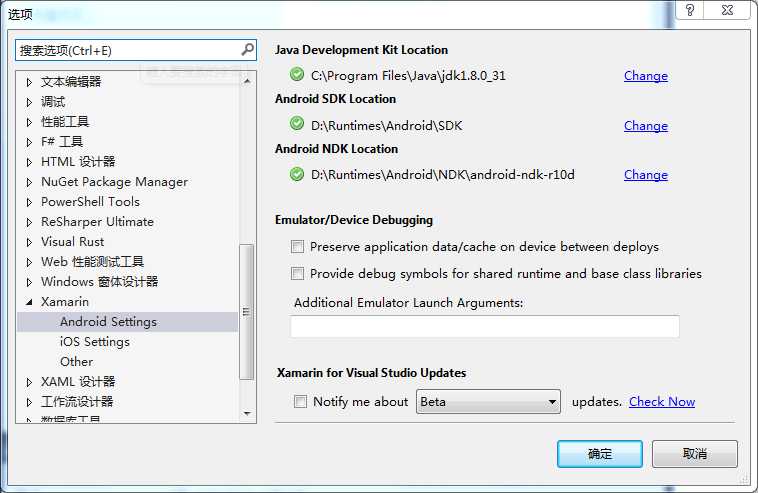Image resolution: width=758 pixels, height=493 pixels.
Task: Select the PowerShell Tools label
Action: click(90, 202)
